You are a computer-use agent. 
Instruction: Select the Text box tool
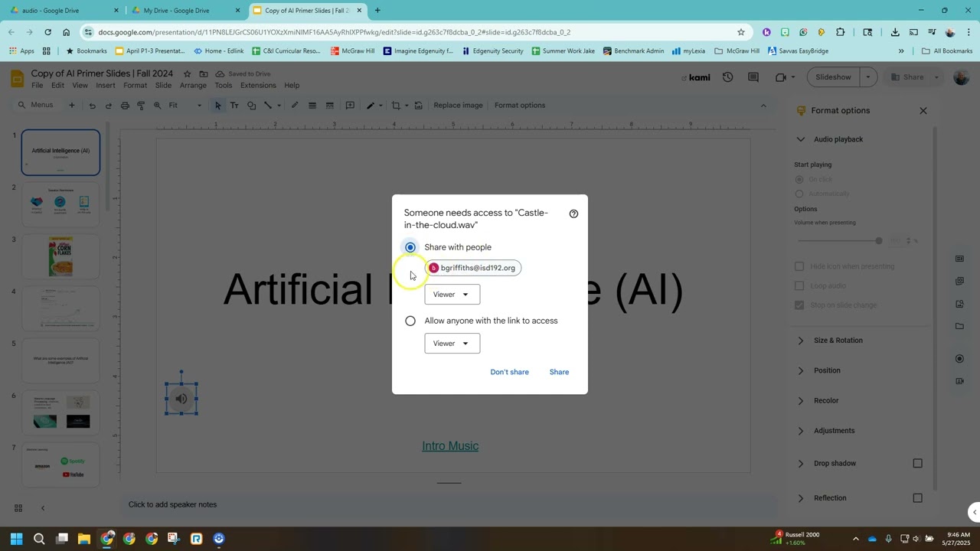[234, 106]
